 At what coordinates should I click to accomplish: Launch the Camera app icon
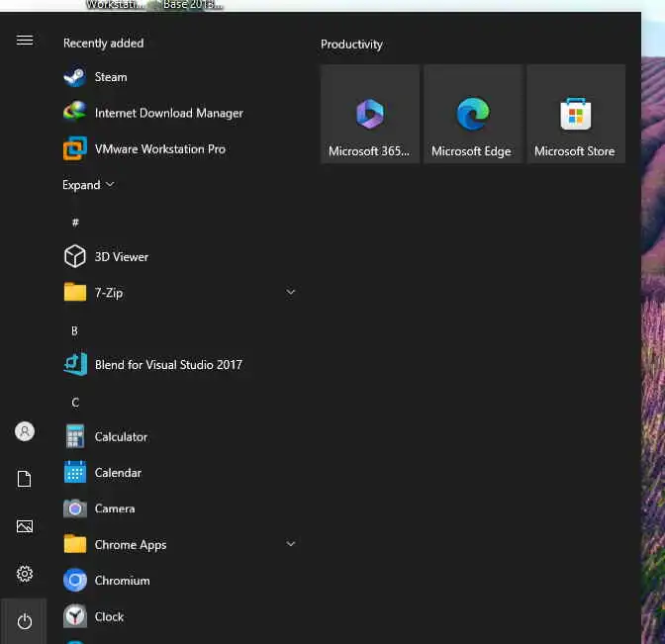tap(75, 508)
